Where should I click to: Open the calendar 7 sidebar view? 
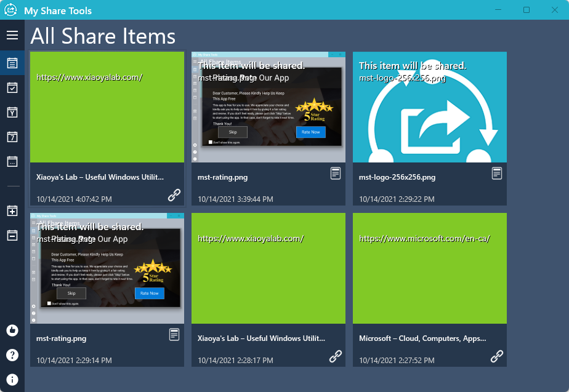(x=12, y=137)
